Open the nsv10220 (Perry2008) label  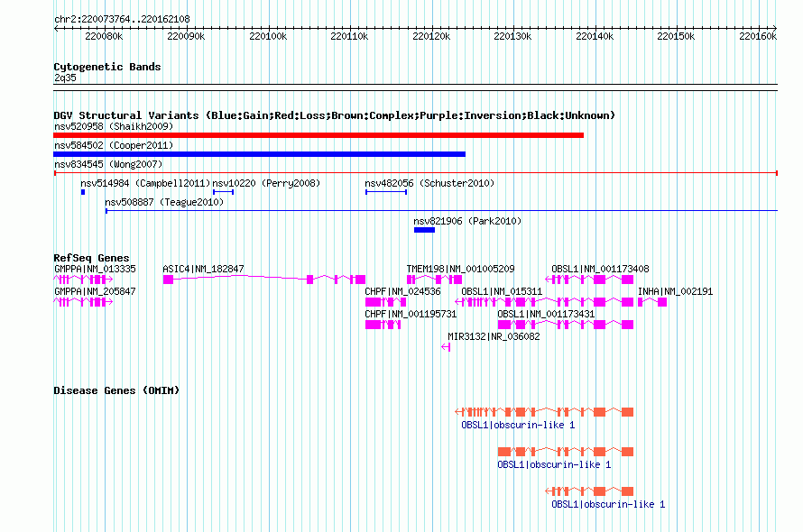266,183
